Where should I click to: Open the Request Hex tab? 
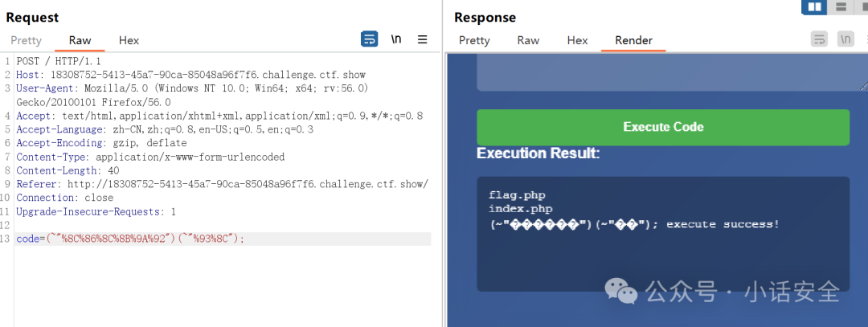(129, 40)
